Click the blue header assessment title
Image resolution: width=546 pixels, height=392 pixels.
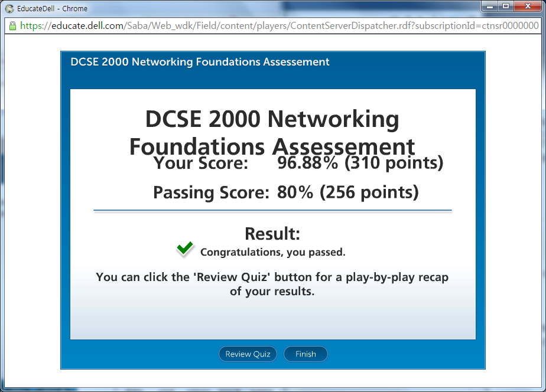coord(200,62)
